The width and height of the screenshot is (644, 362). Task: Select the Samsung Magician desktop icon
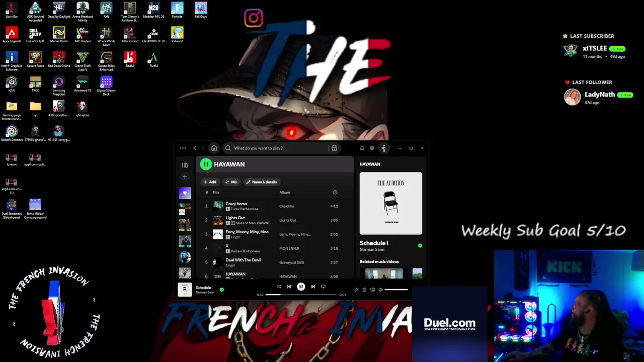tap(59, 86)
